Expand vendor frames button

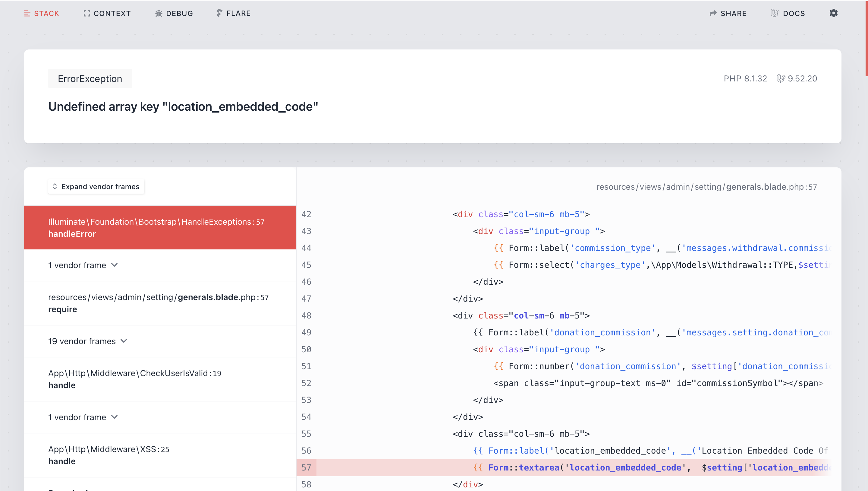tap(96, 186)
